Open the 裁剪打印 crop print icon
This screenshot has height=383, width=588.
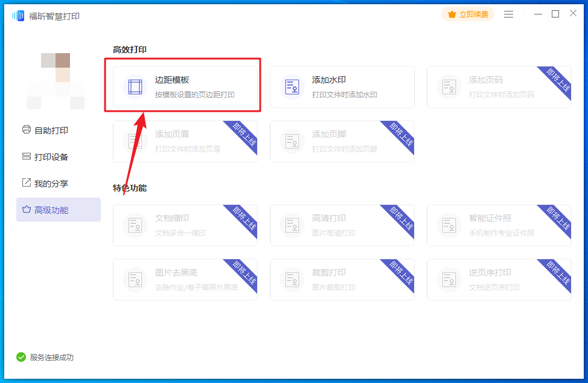(292, 280)
